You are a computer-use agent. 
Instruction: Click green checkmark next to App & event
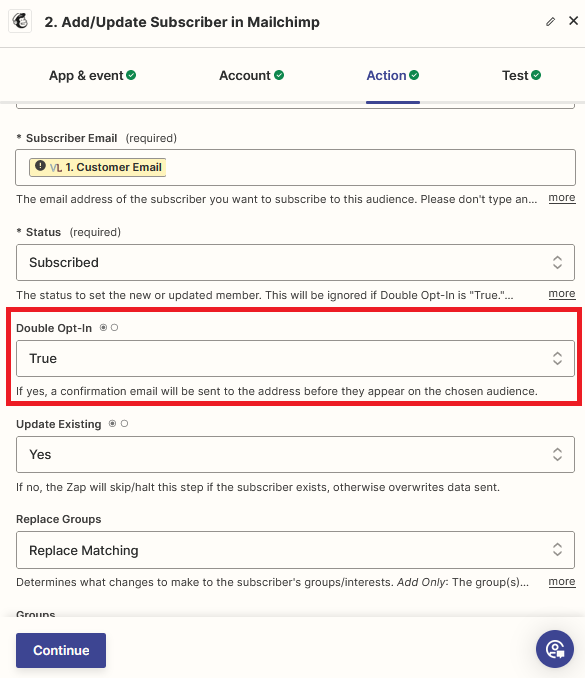pyautogui.click(x=131, y=75)
